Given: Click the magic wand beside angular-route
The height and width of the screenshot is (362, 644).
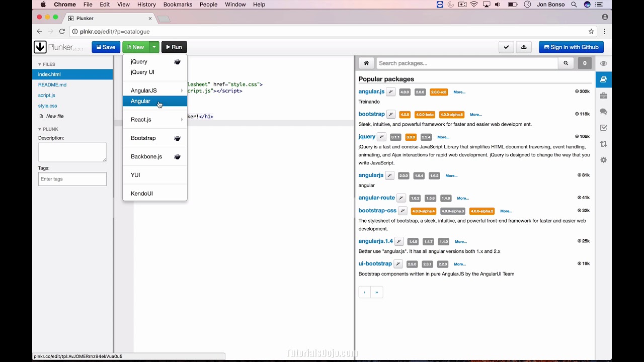Looking at the screenshot, I should (x=401, y=198).
